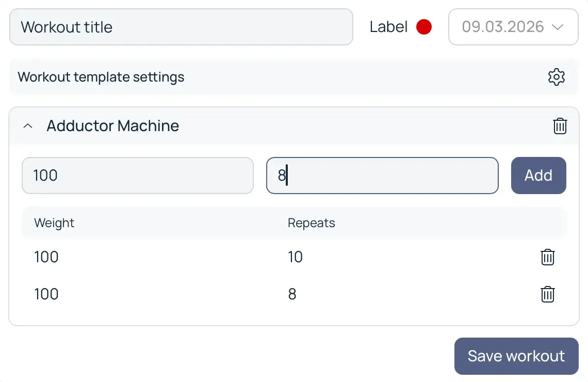The height and width of the screenshot is (382, 588).
Task: Collapse the Adductor Machine section chevron
Action: (28, 126)
